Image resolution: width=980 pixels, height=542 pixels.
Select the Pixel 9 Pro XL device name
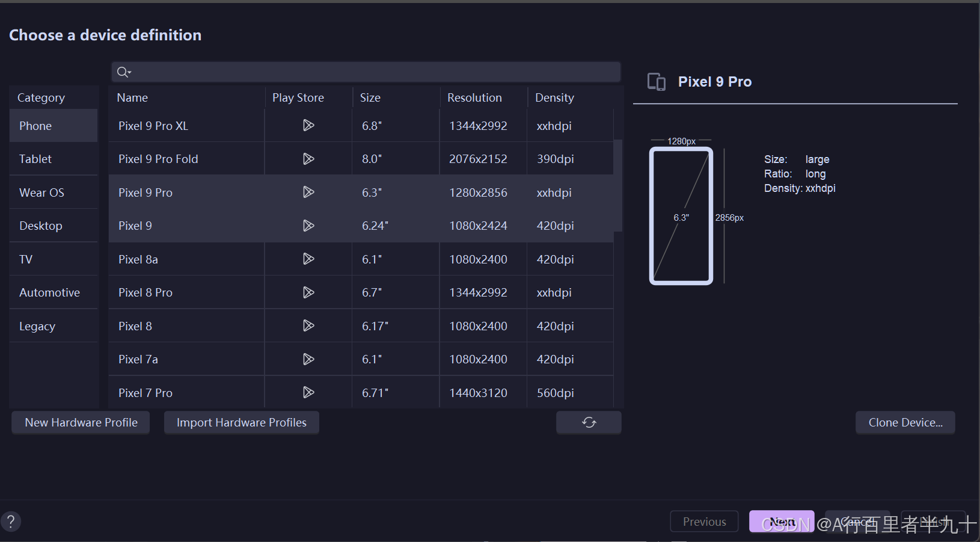(x=153, y=126)
